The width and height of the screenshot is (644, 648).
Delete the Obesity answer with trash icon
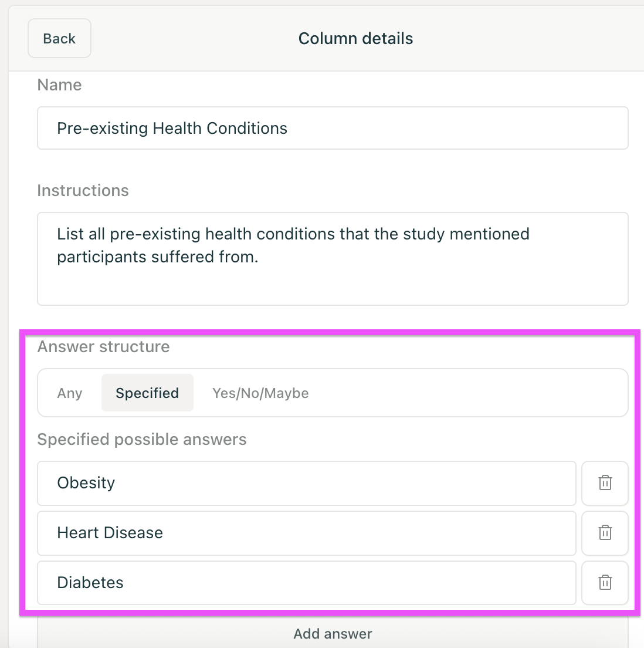tap(605, 483)
